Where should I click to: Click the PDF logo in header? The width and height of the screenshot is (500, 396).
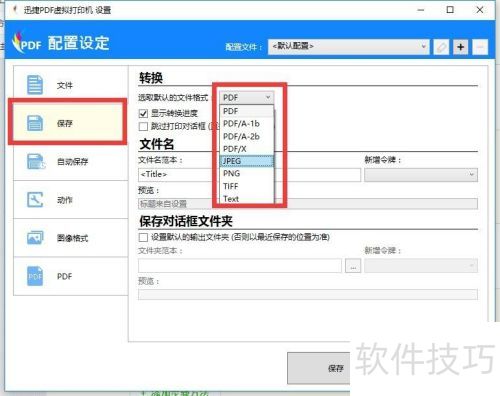coord(27,43)
